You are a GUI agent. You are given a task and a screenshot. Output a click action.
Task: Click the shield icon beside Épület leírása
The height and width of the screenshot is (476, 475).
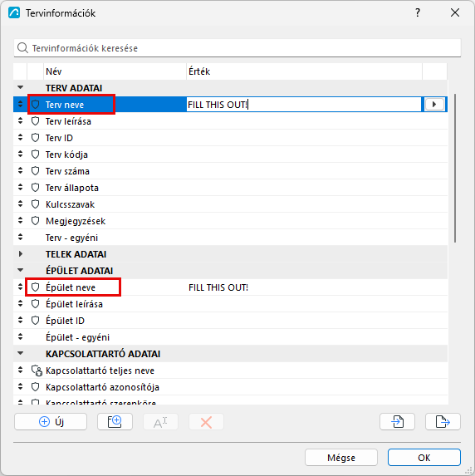tap(35, 304)
